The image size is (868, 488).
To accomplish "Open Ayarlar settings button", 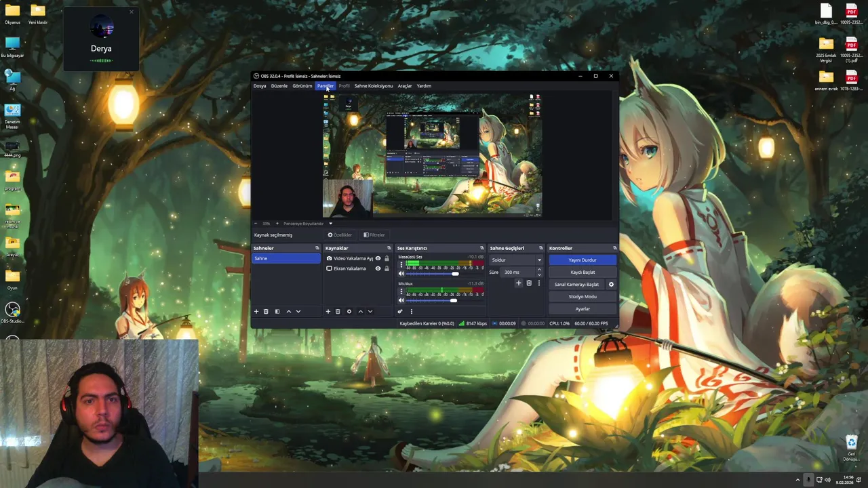I will (x=583, y=309).
